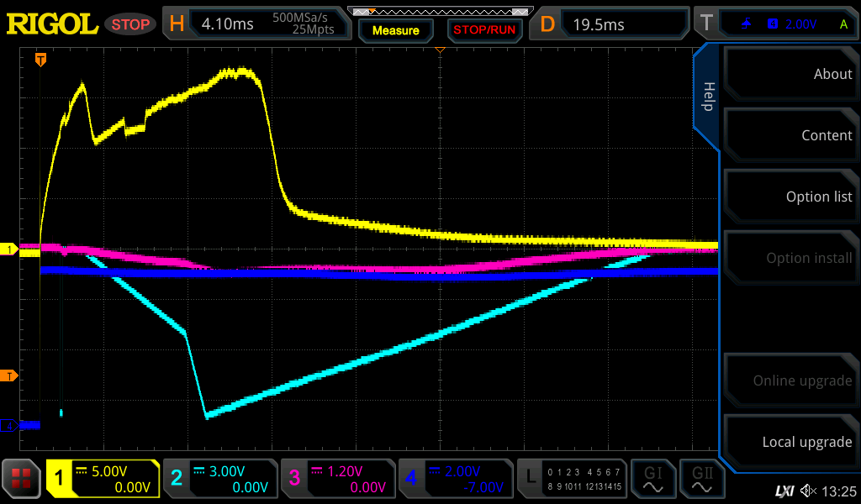Click the orange trigger position marker

[x=40, y=60]
